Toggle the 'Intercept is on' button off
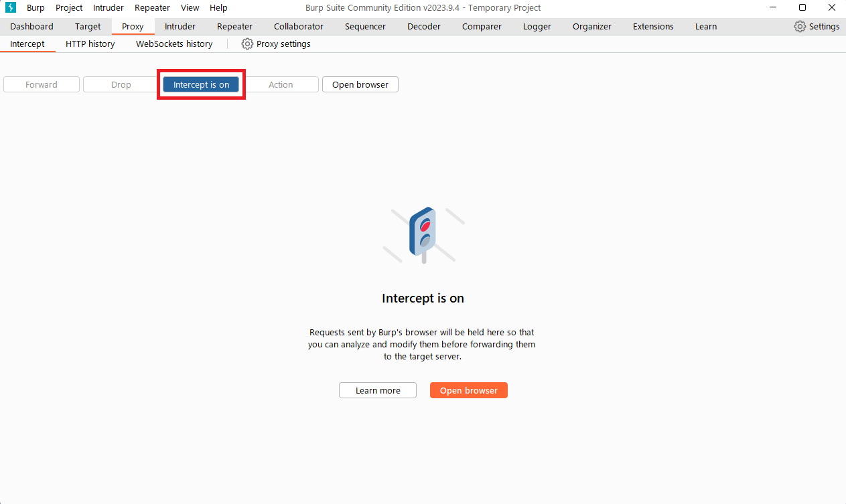This screenshot has height=504, width=846. pos(201,85)
